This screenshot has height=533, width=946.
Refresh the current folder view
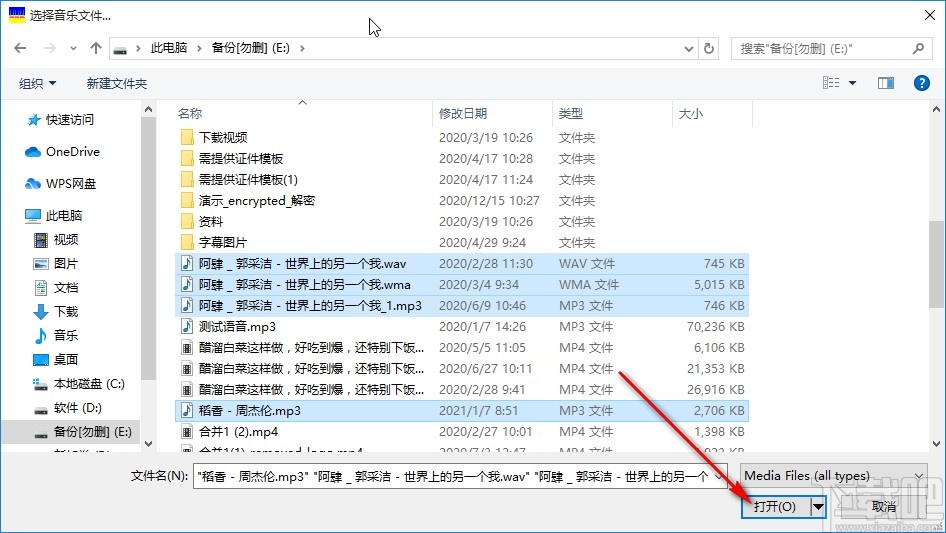tap(709, 49)
